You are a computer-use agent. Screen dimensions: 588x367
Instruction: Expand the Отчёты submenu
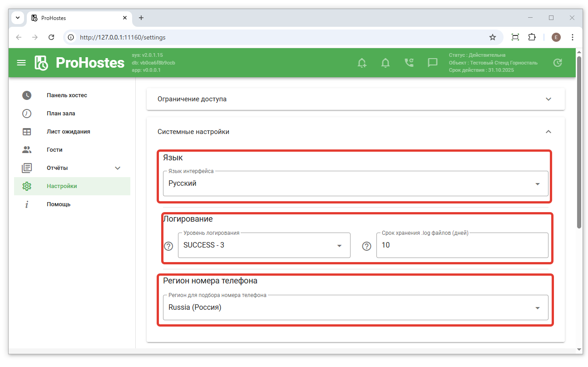118,168
